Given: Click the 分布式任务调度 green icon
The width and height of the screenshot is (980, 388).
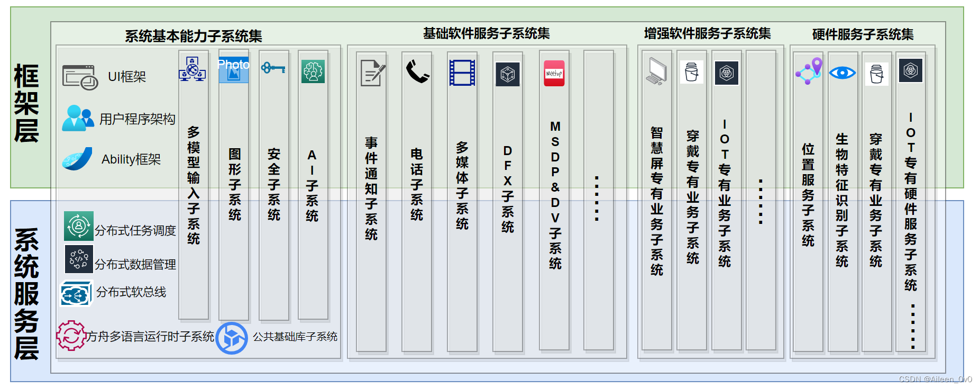Looking at the screenshot, I should click(79, 226).
